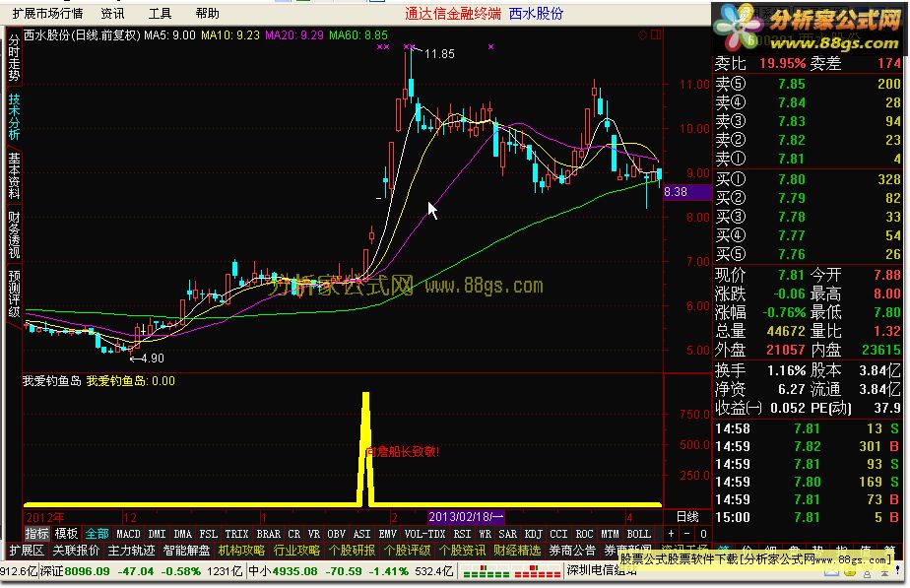
Task: Switch to the 分时走势 side tab
Action: pos(14,57)
